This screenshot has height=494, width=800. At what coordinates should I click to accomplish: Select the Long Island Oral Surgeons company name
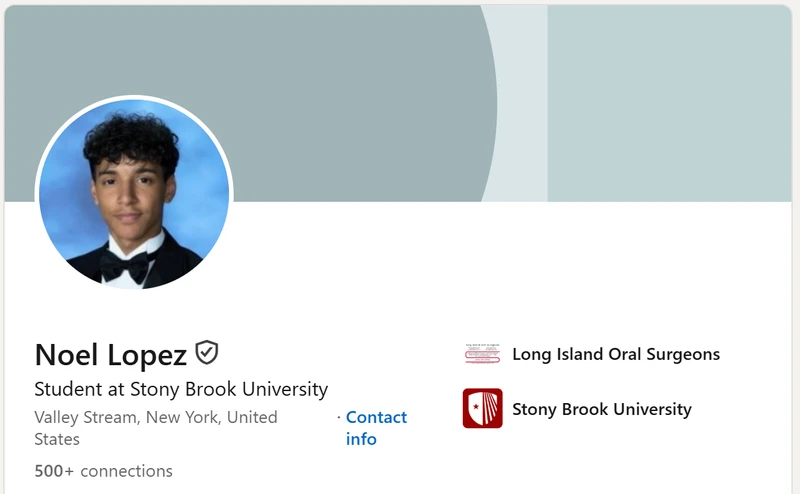(x=616, y=354)
